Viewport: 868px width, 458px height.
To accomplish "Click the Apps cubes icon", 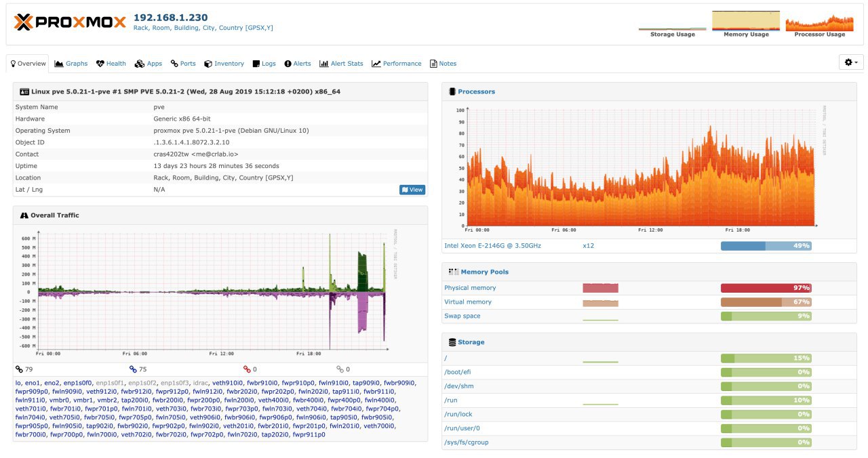I will pyautogui.click(x=139, y=64).
